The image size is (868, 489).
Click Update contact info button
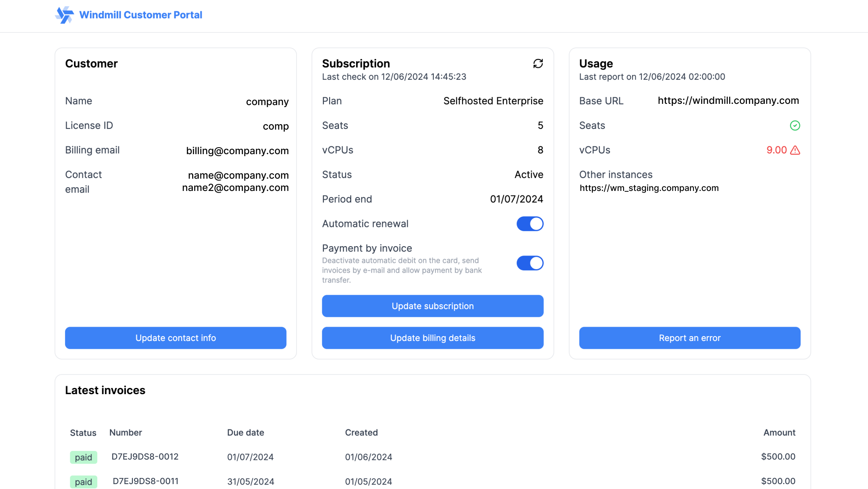pyautogui.click(x=175, y=338)
